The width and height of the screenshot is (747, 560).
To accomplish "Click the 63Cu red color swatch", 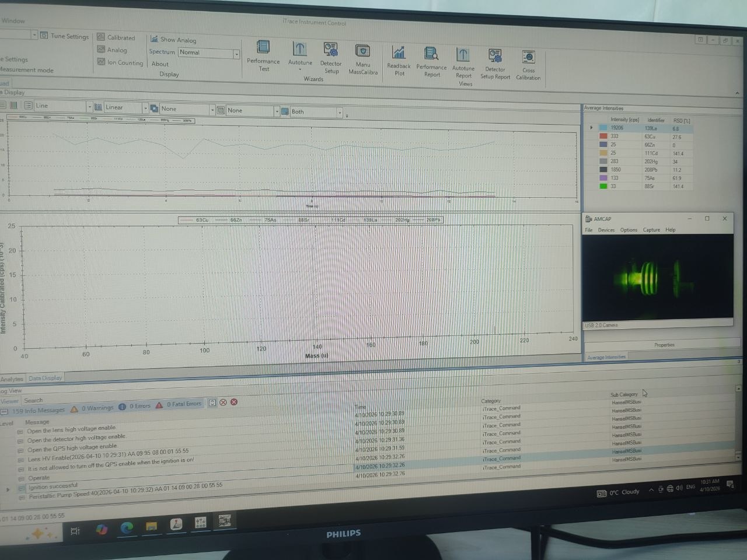I will click(603, 136).
